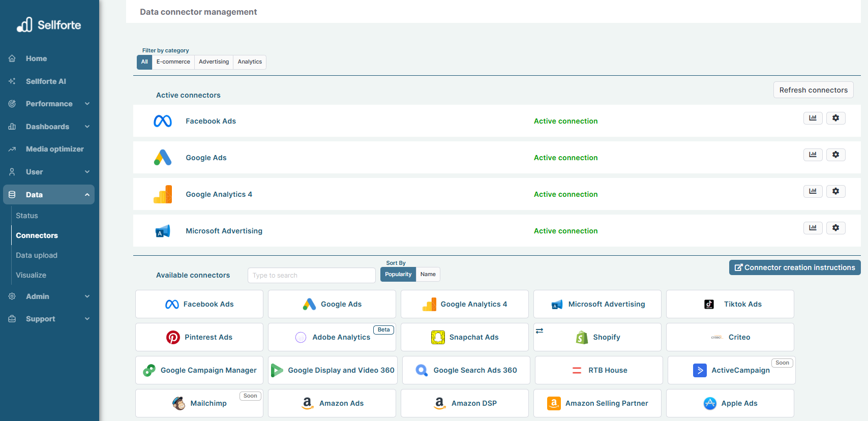The width and height of the screenshot is (868, 421).
Task: Go to Media optimizer in sidebar
Action: [x=54, y=149]
